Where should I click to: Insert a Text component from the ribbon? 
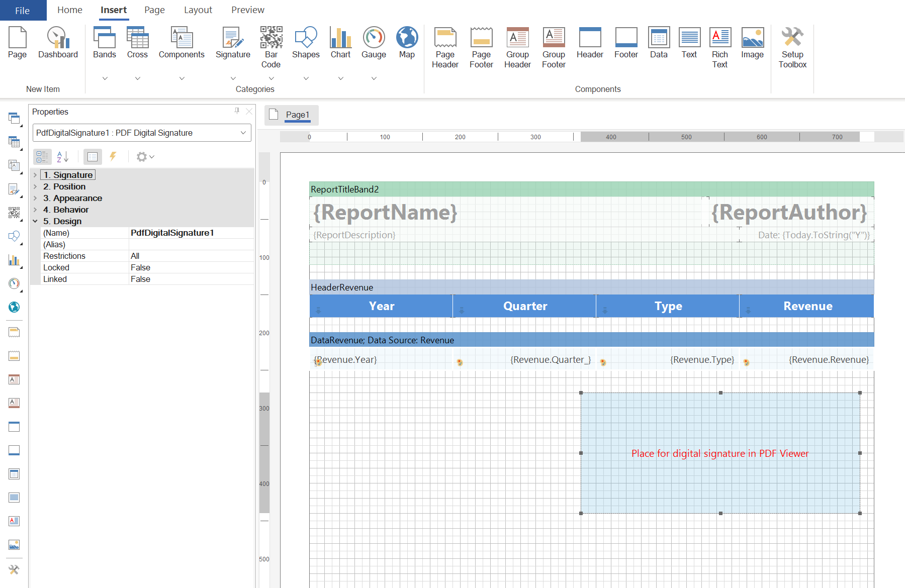tap(689, 42)
